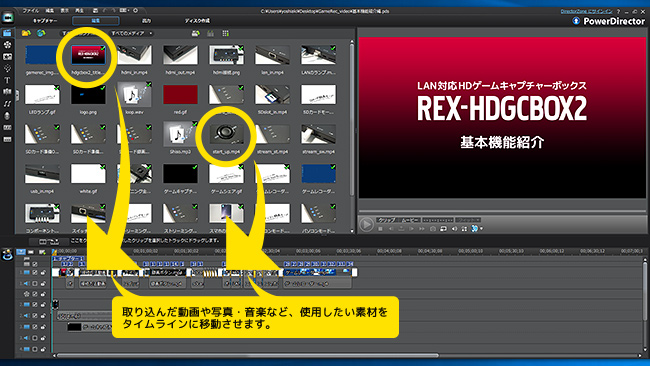Click the preview seek slider bar
Image resolution: width=650 pixels, height=366 pixels.
click(x=502, y=211)
